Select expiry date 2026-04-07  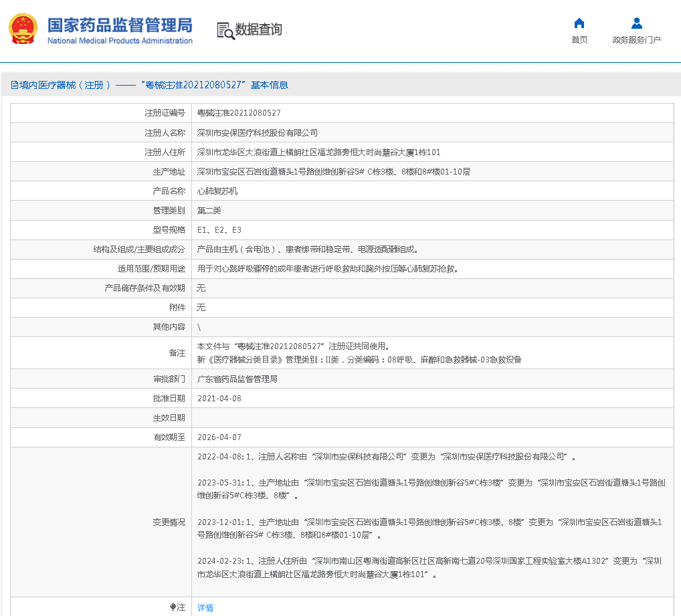(x=219, y=437)
